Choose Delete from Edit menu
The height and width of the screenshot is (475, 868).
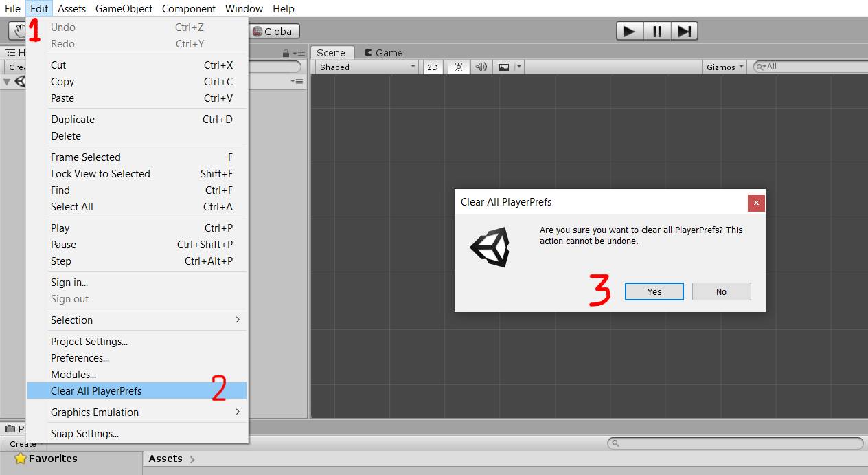137,135
